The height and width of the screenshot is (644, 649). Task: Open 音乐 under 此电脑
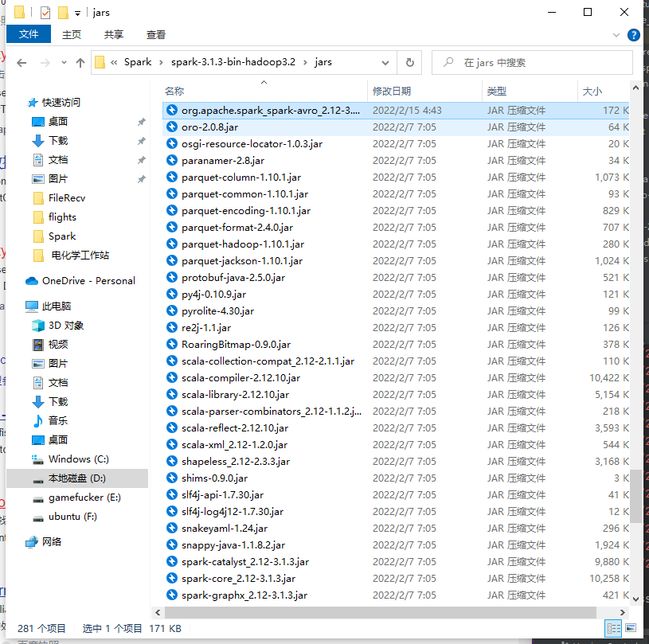pos(57,420)
